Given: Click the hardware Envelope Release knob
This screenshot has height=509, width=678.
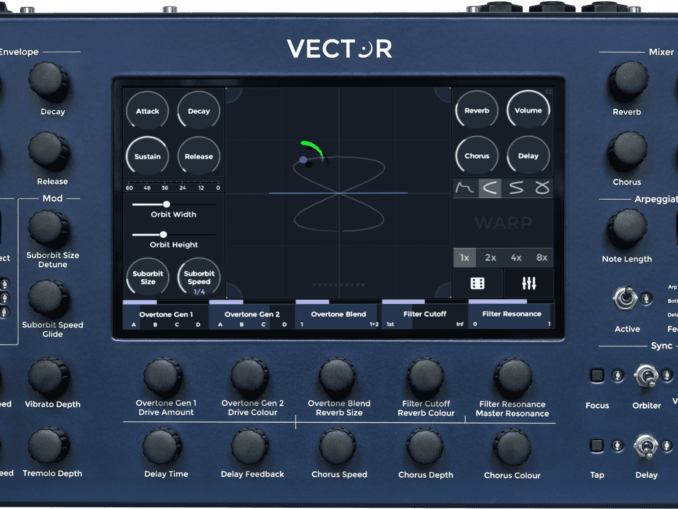Looking at the screenshot, I should click(49, 151).
